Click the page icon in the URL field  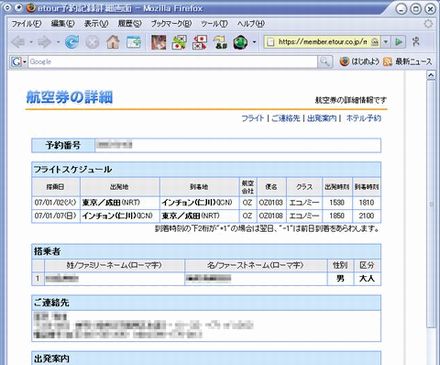(x=271, y=42)
